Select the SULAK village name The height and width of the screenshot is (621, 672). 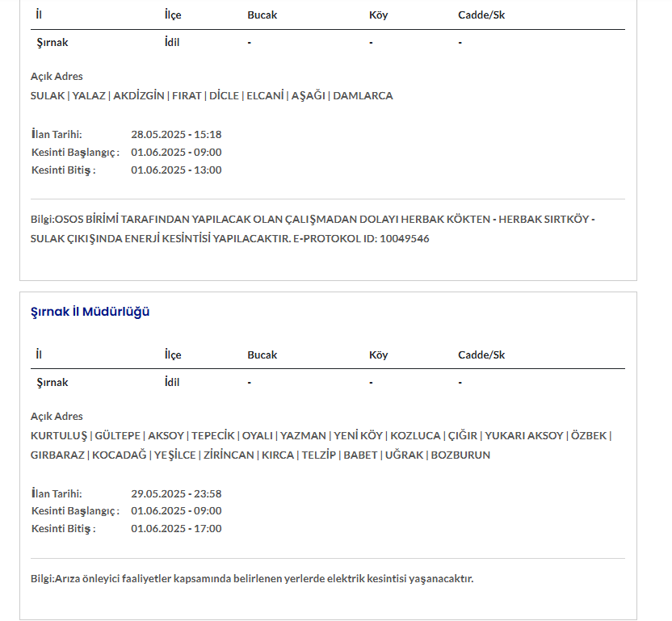[x=47, y=95]
